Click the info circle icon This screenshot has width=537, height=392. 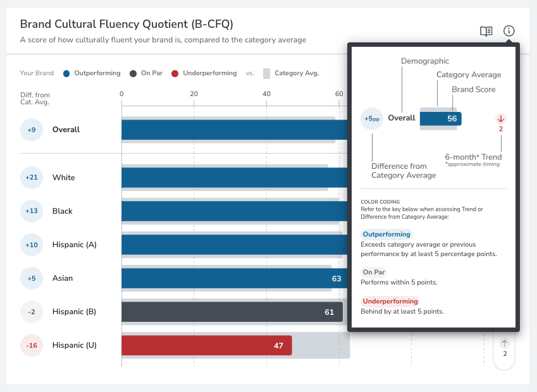pyautogui.click(x=509, y=31)
